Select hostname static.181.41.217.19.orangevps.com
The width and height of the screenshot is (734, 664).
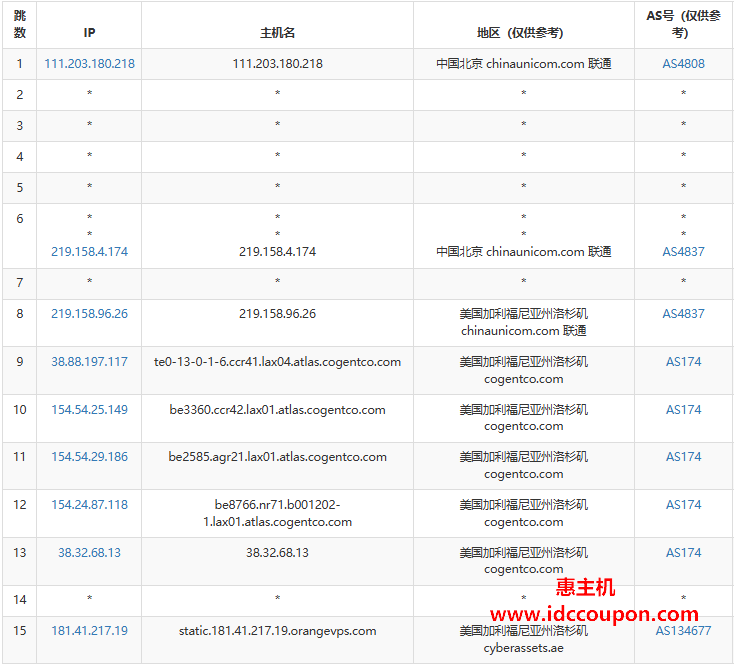[x=278, y=631]
